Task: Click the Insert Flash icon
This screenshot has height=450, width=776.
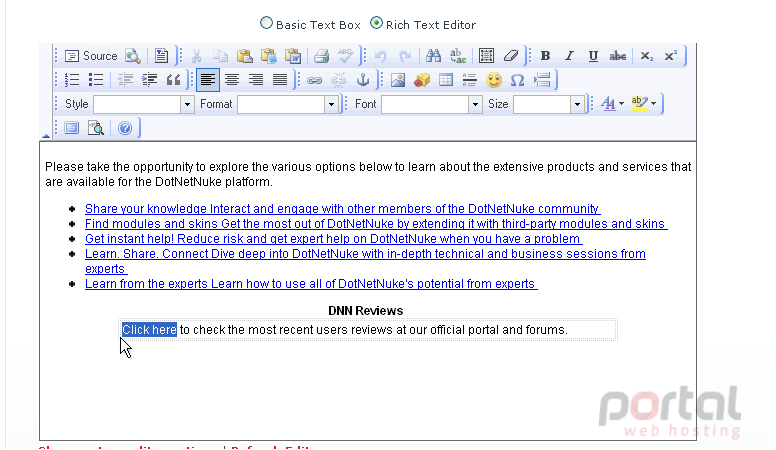Action: (x=422, y=80)
